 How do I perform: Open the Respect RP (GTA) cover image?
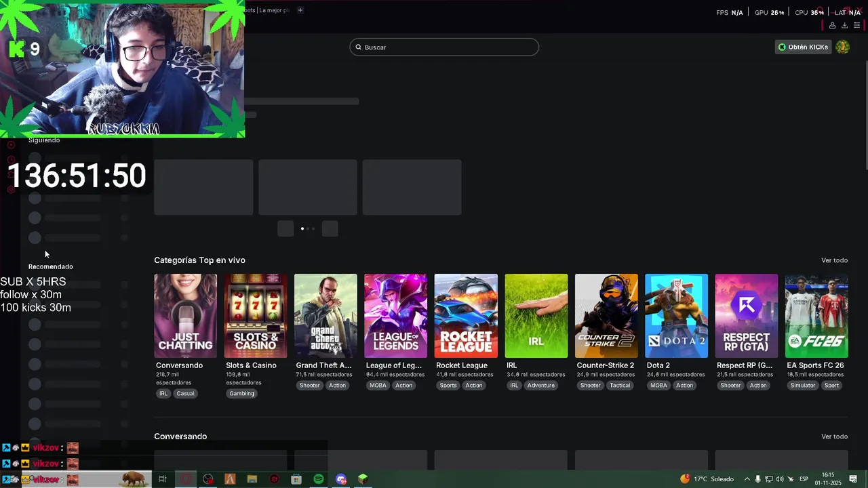[747, 316]
